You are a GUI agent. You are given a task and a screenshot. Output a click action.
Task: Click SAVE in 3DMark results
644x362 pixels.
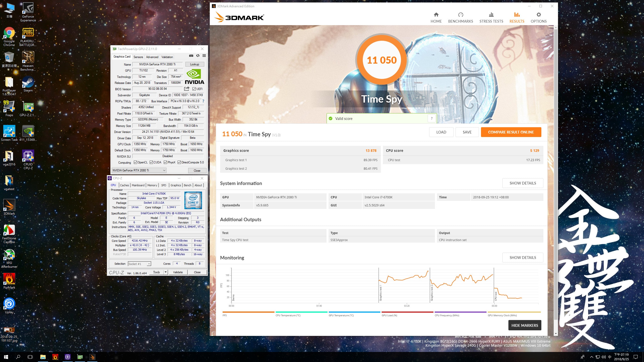point(467,132)
